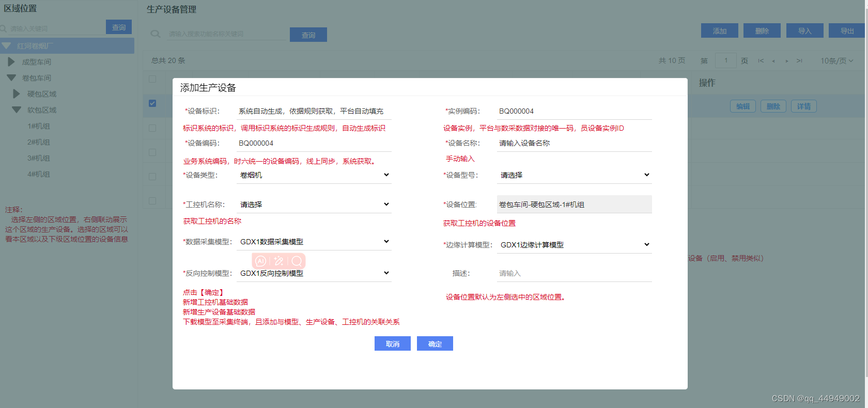Click the 添加生产设备 dialog title
This screenshot has width=868, height=408.
(208, 88)
